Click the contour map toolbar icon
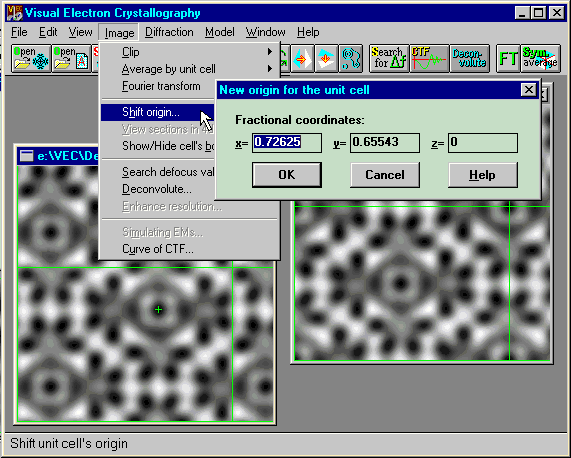Image resolution: width=571 pixels, height=458 pixels. (351, 59)
